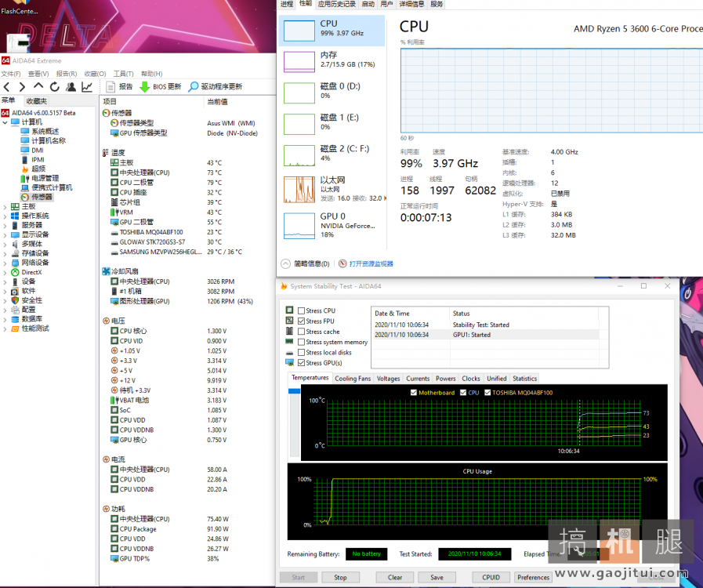Switch to the 收藏夹 tab

[x=36, y=101]
